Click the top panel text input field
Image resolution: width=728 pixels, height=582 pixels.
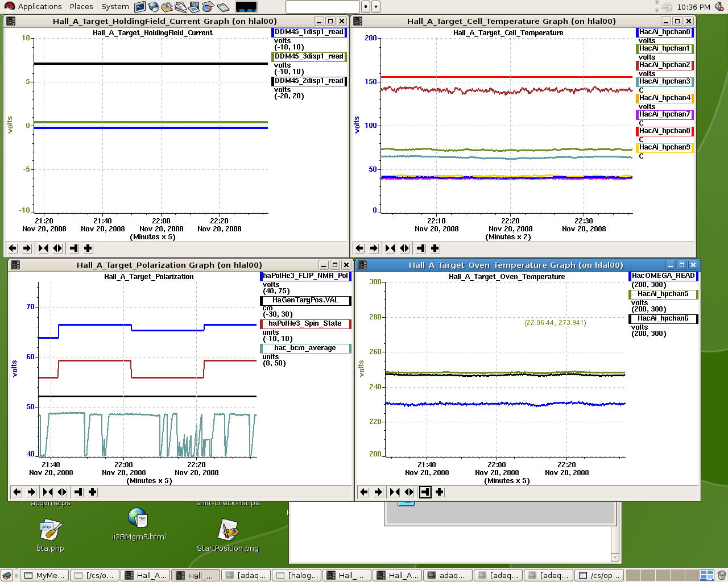pos(322,7)
